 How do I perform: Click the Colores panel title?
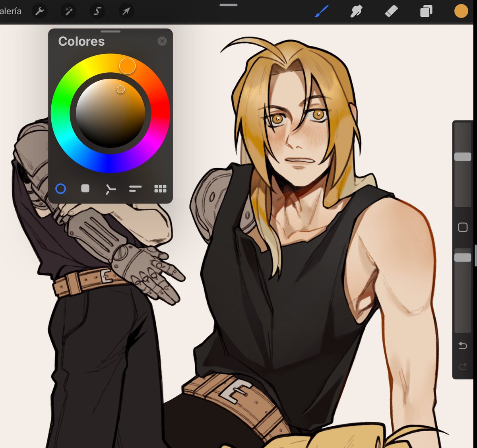[x=81, y=41]
